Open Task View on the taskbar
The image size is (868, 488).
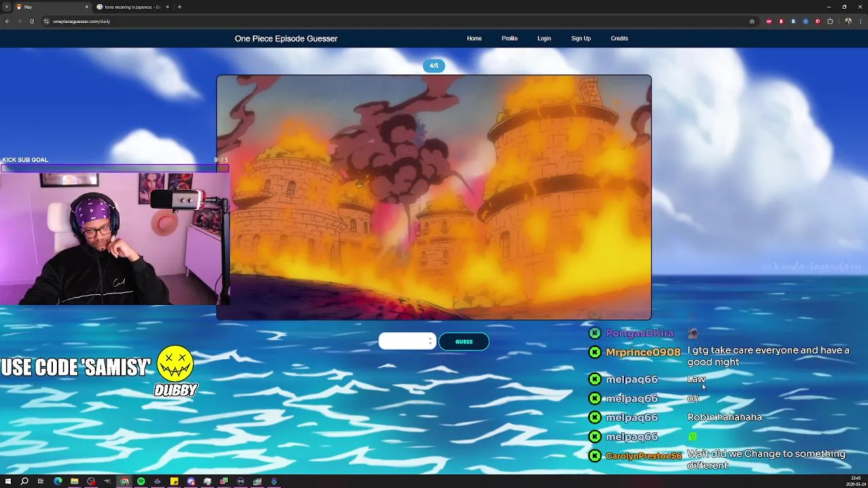point(41,481)
